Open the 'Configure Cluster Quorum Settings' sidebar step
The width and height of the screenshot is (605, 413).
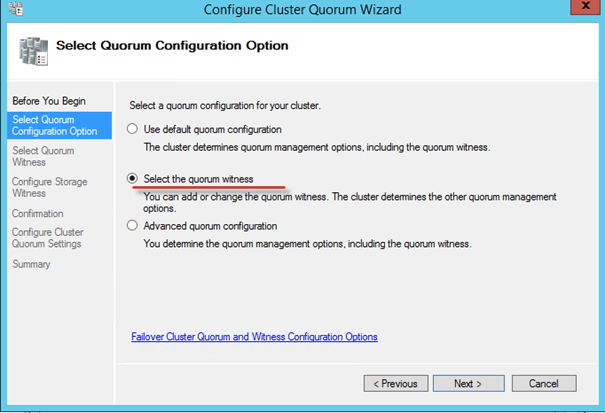47,238
